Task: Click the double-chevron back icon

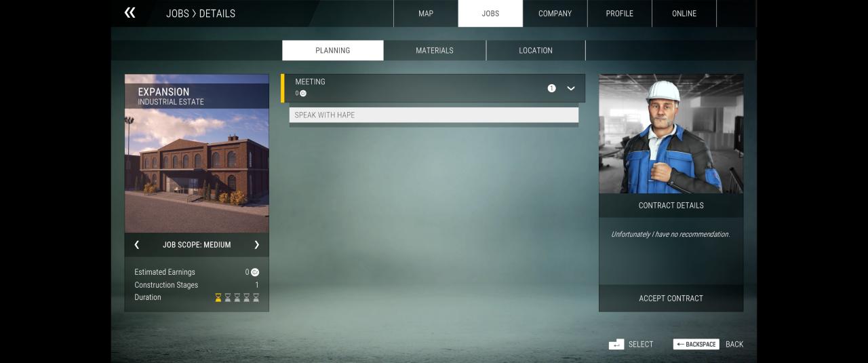Action: click(130, 13)
